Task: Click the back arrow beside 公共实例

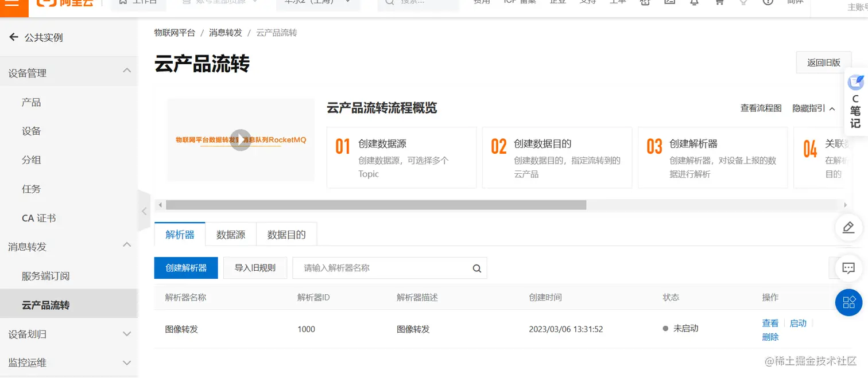Action: point(14,37)
